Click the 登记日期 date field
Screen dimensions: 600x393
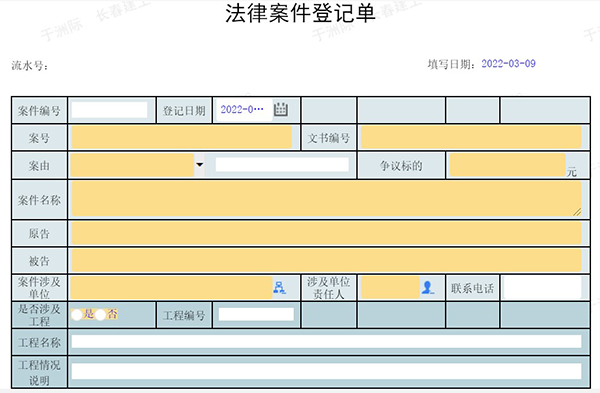point(244,110)
